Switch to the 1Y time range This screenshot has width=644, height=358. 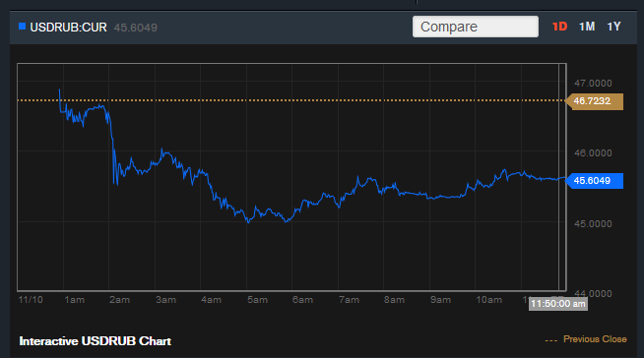click(x=614, y=27)
